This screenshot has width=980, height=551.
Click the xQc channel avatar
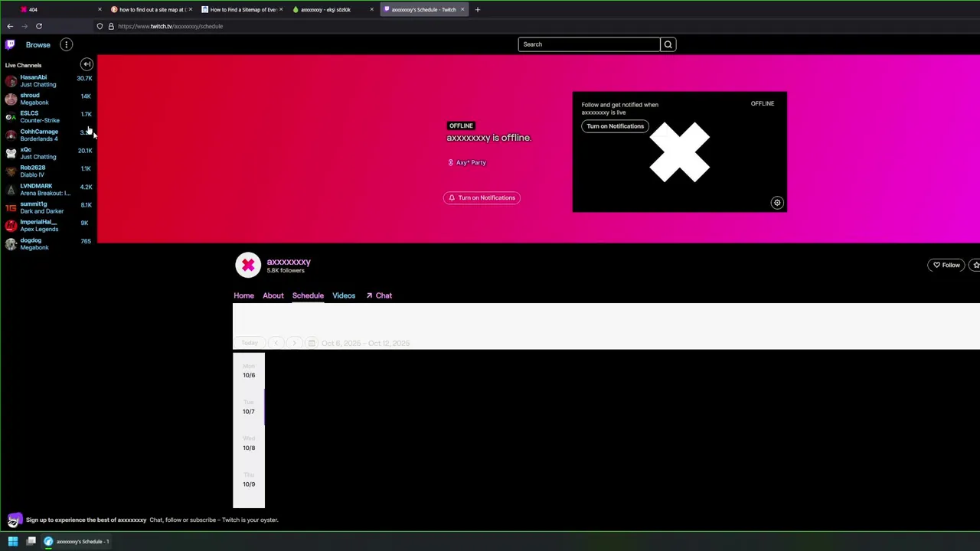coord(11,153)
